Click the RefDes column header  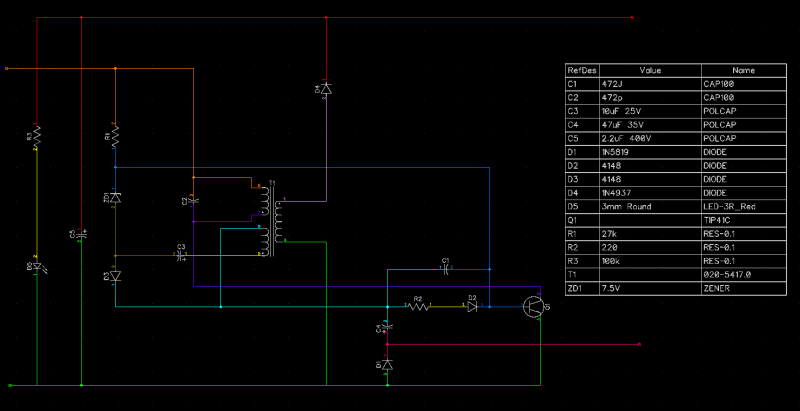pyautogui.click(x=582, y=70)
